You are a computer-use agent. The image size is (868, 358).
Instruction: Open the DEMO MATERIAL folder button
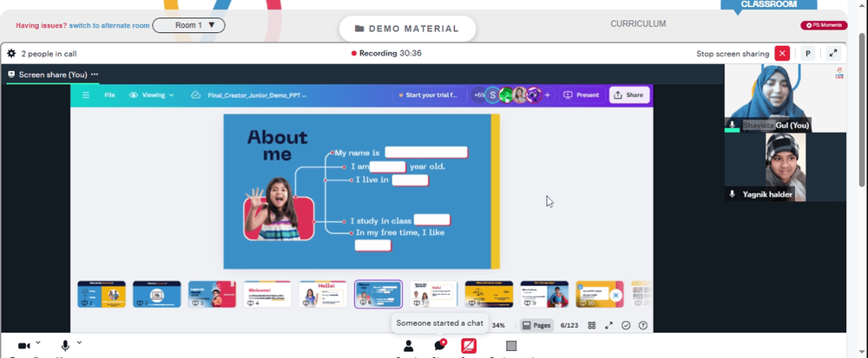[407, 29]
